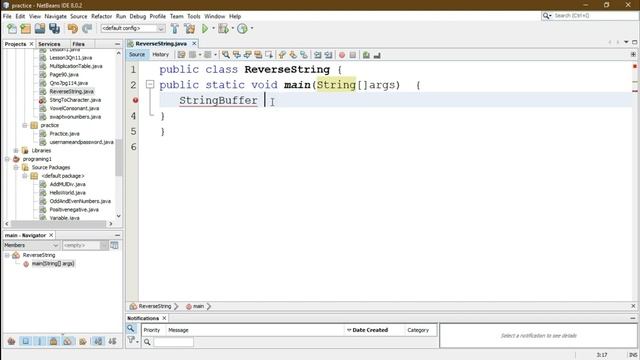Screen dimensions: 640x360
Task: Collapse the practice package tree node
Action: 25,125
